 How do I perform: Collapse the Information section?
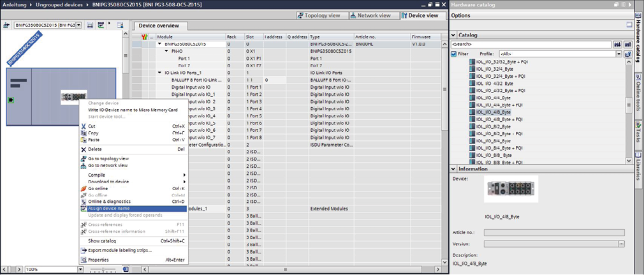pyautogui.click(x=454, y=169)
